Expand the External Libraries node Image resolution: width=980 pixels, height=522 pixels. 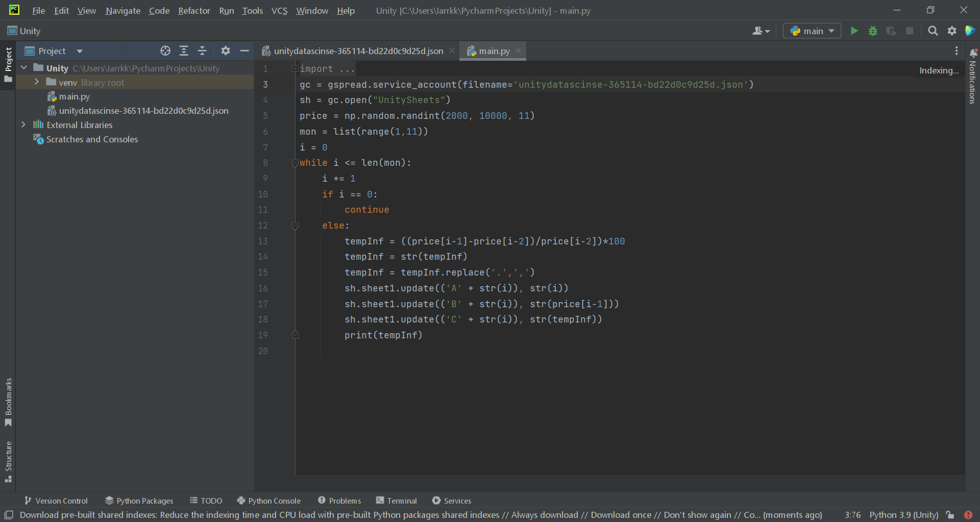23,125
